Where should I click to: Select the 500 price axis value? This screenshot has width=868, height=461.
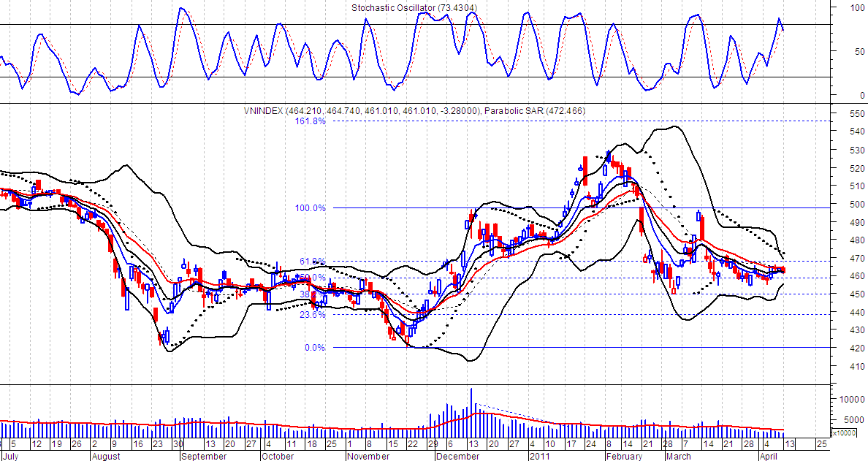tap(857, 204)
